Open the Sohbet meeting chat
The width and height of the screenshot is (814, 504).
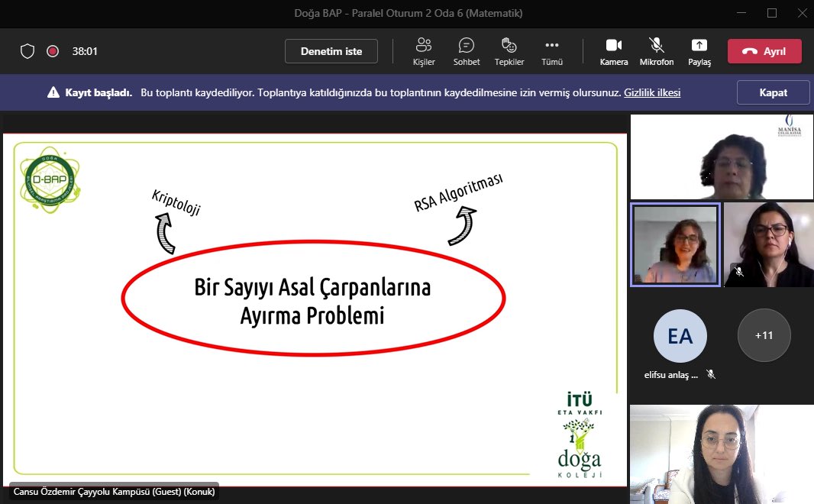[466, 50]
